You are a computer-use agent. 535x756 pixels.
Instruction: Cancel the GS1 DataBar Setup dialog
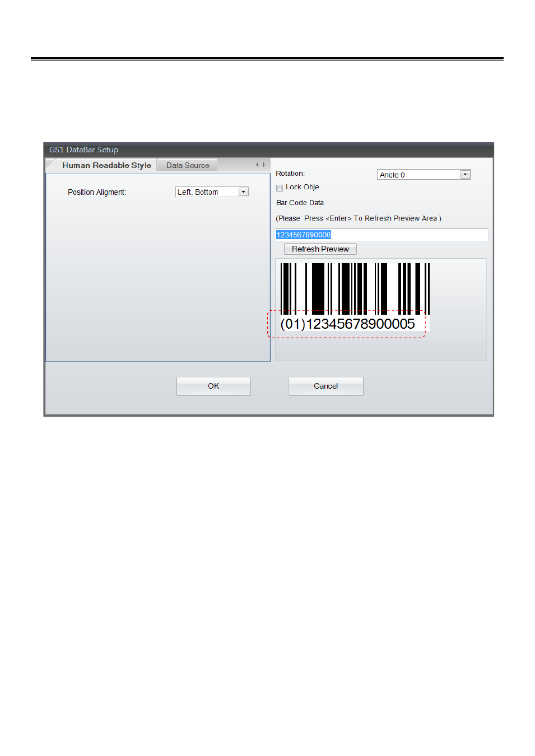[326, 386]
